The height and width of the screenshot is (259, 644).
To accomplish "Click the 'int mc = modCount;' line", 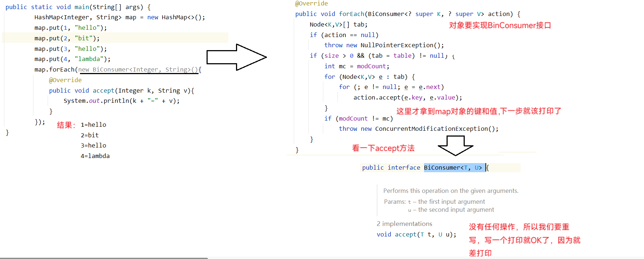I will (357, 66).
